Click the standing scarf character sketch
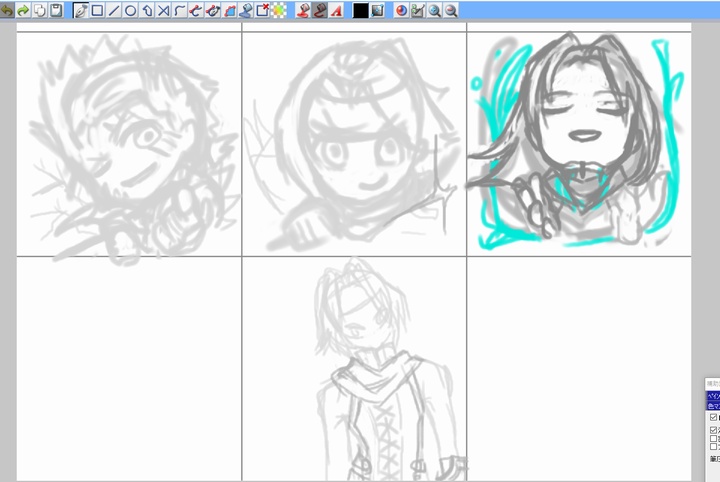 390,370
